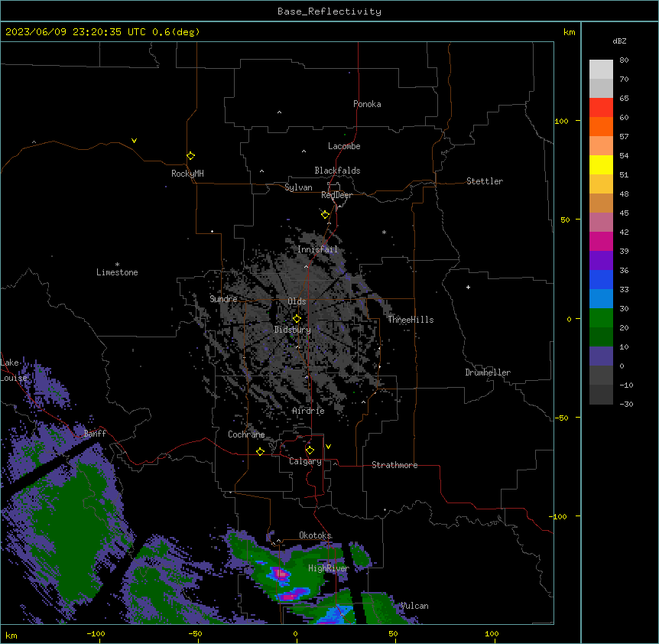This screenshot has height=644, width=659.
Task: Click the asterisk marker east of Innisfail
Action: pos(384,232)
